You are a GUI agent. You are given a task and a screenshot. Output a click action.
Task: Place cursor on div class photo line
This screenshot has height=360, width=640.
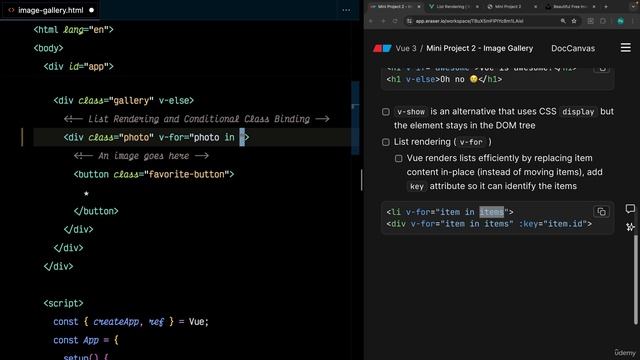(156, 138)
